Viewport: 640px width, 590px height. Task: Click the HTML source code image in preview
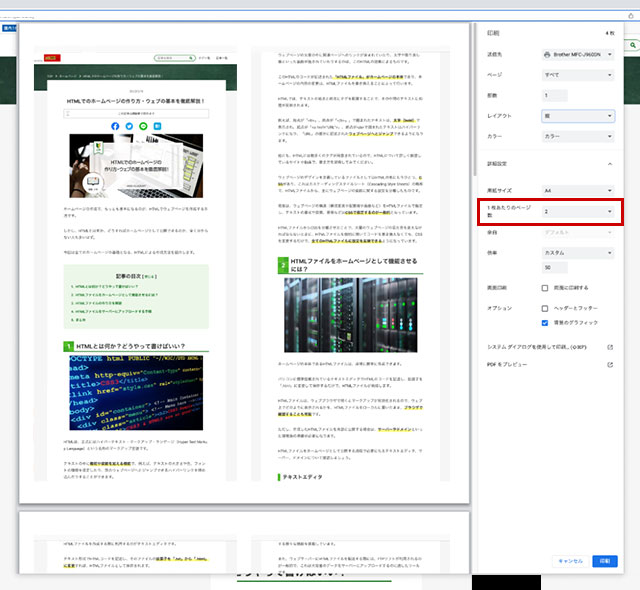tap(136, 393)
